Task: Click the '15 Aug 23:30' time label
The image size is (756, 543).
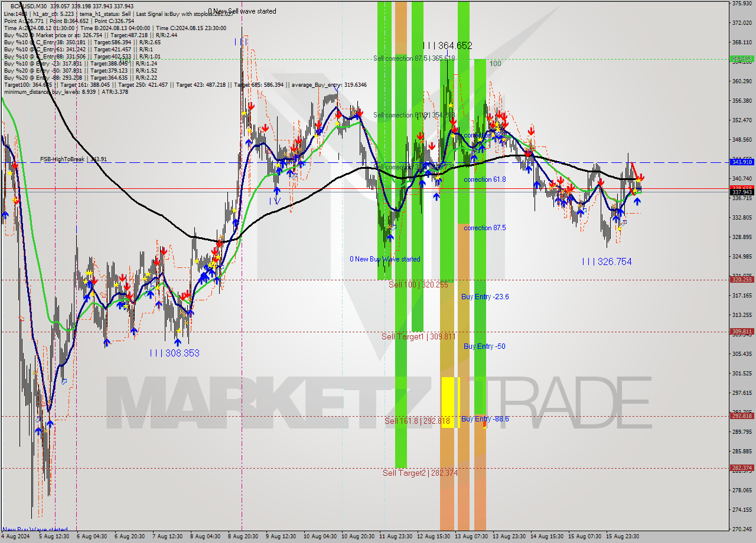Action: tap(623, 537)
